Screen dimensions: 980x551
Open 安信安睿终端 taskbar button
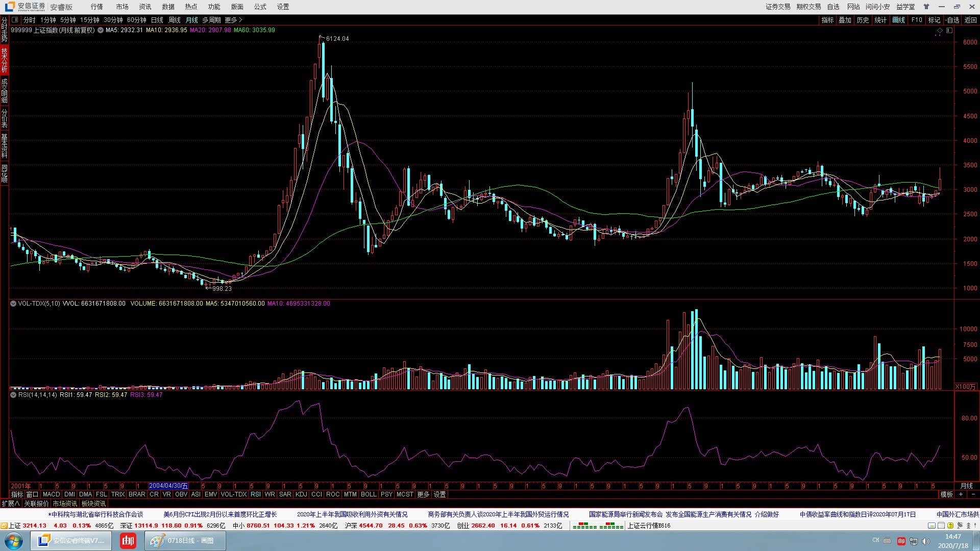click(71, 541)
